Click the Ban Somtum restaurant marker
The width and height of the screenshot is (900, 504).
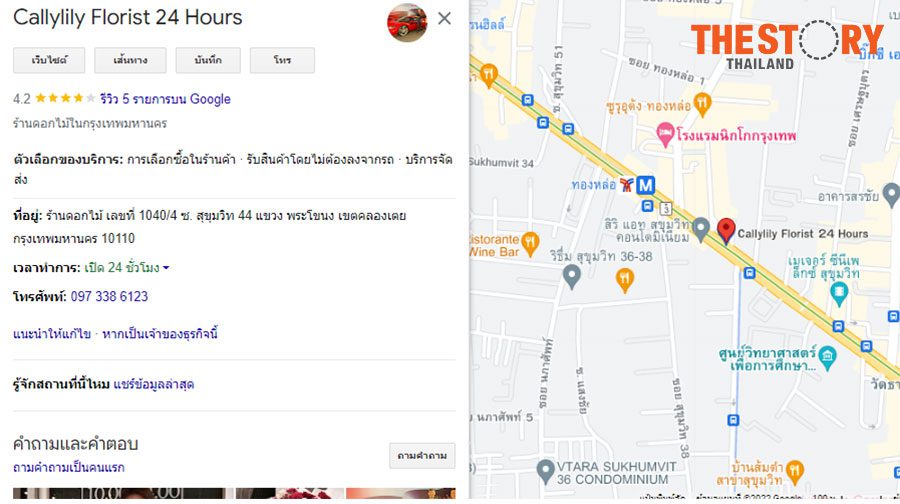[x=794, y=471]
